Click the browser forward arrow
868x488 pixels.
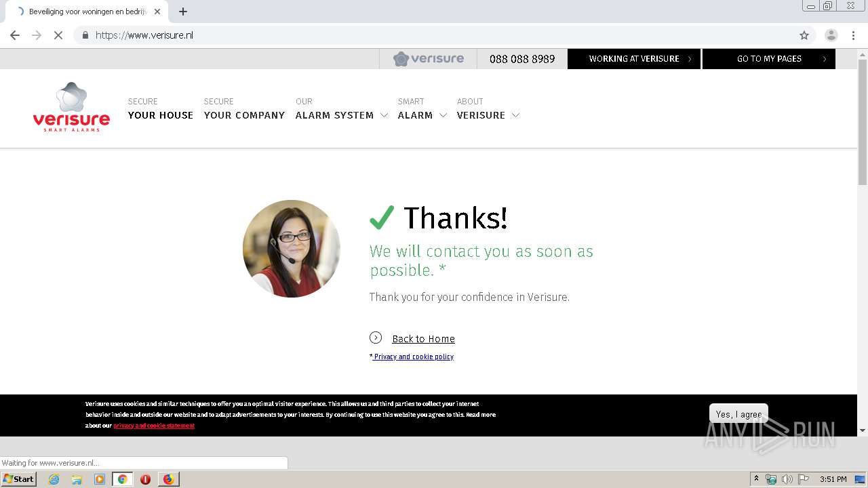click(x=37, y=35)
